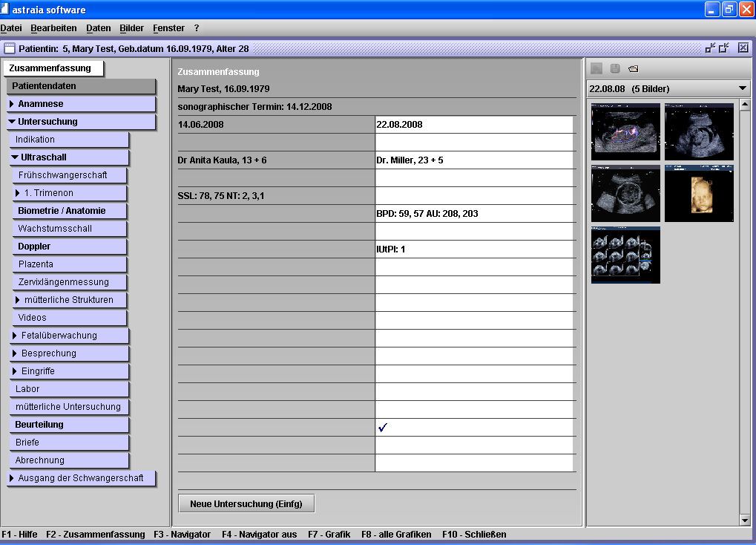Expand the 1. Trimenon node
This screenshot has width=756, height=545.
[19, 193]
